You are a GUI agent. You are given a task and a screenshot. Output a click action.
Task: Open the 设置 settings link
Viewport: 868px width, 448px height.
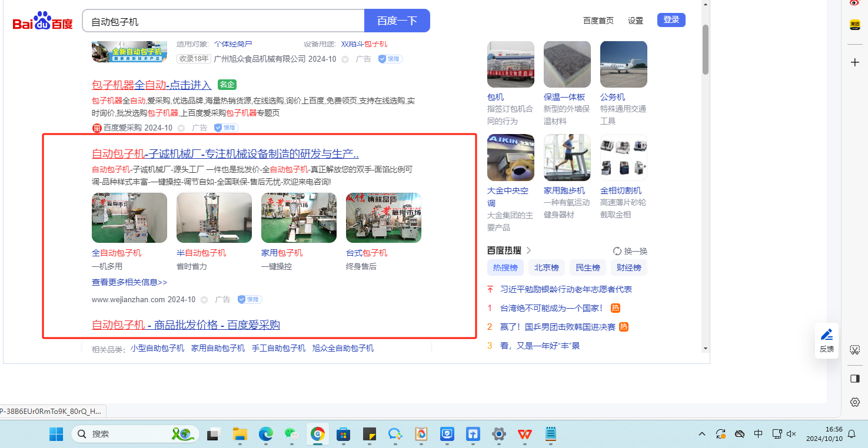(x=636, y=21)
